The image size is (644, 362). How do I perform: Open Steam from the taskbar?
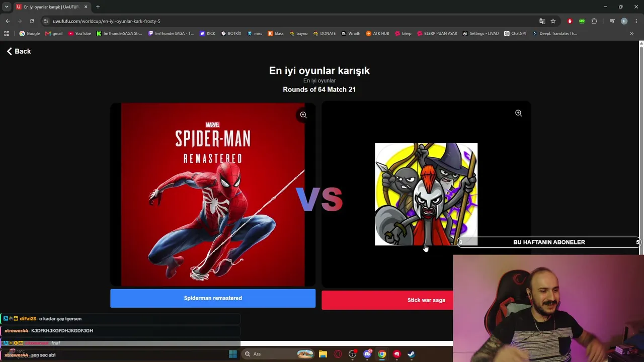411,354
